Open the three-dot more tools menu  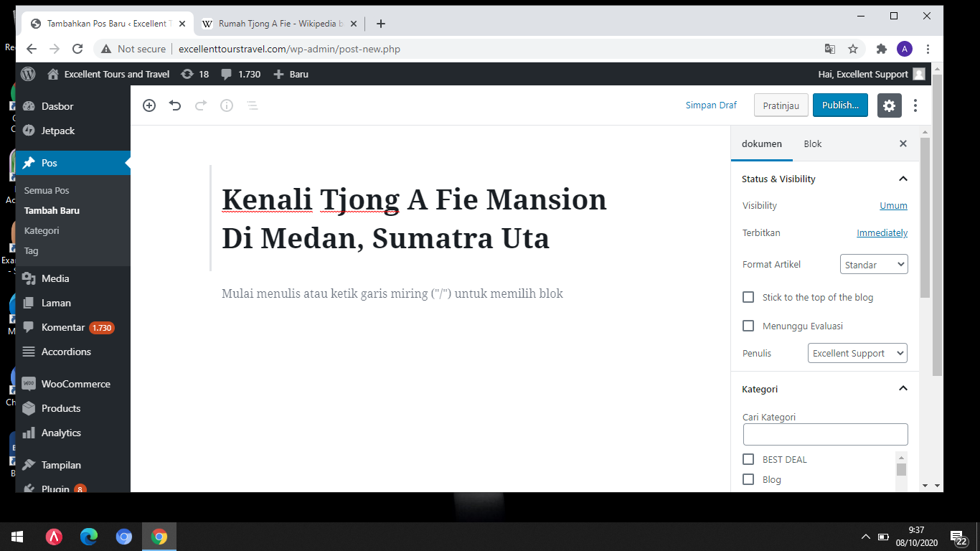[x=915, y=105]
